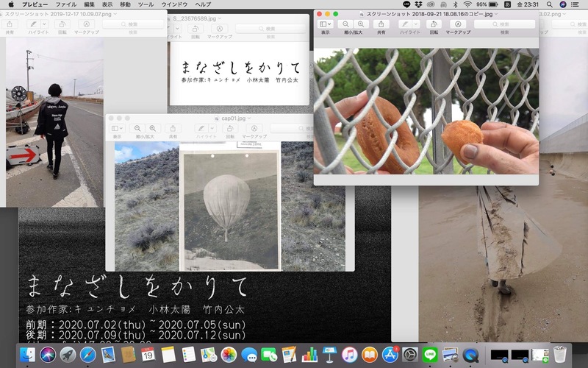The image size is (588, 368).
Task: Launch Safari from the Dock
Action: pyautogui.click(x=87, y=355)
